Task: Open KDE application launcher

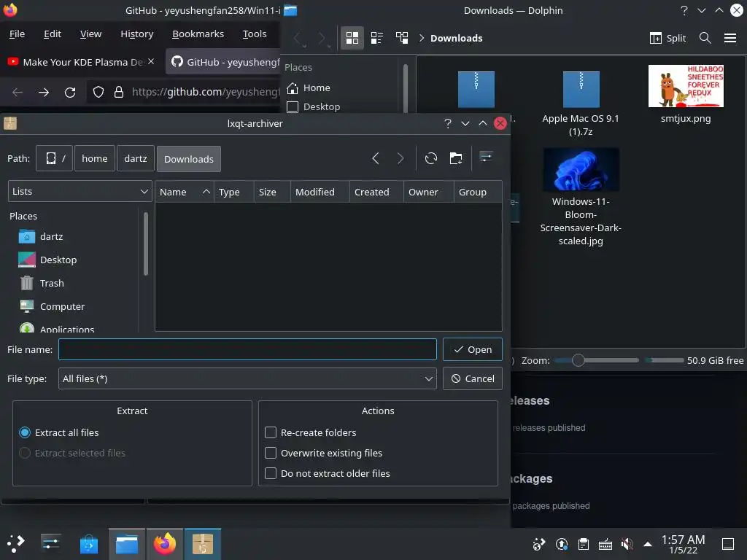Action: [16, 543]
